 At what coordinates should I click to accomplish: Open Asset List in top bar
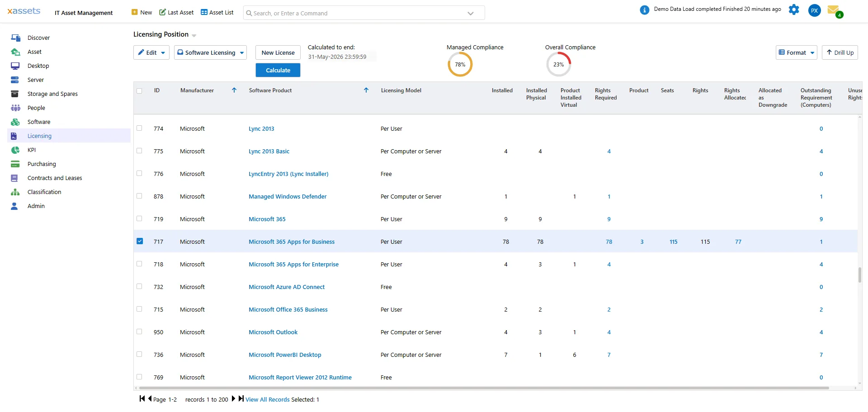tap(217, 12)
